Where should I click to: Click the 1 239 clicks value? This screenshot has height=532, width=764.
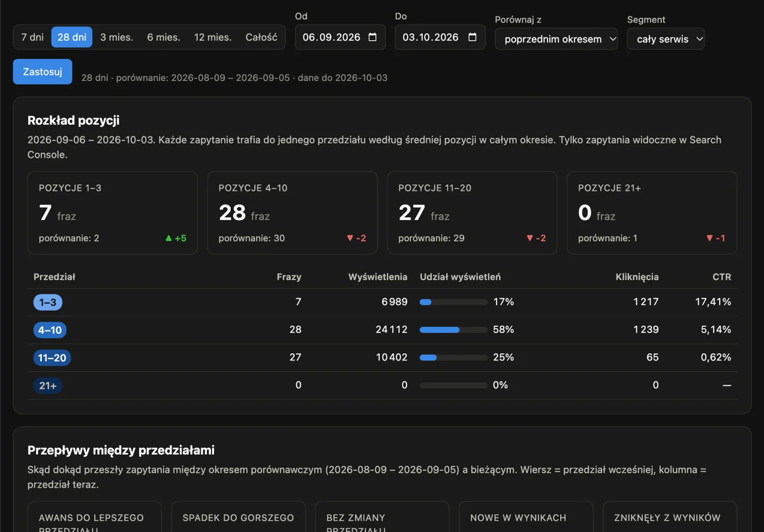[x=646, y=330]
